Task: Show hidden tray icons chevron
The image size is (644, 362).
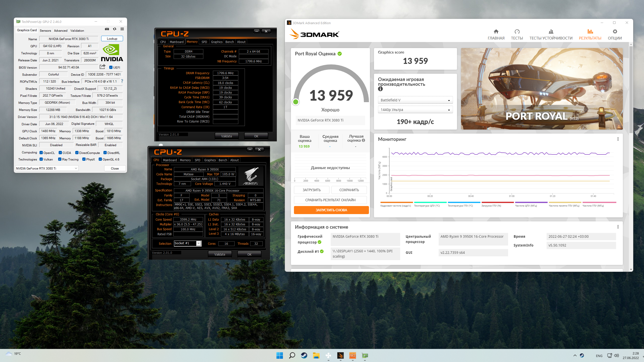Action: tap(575, 355)
